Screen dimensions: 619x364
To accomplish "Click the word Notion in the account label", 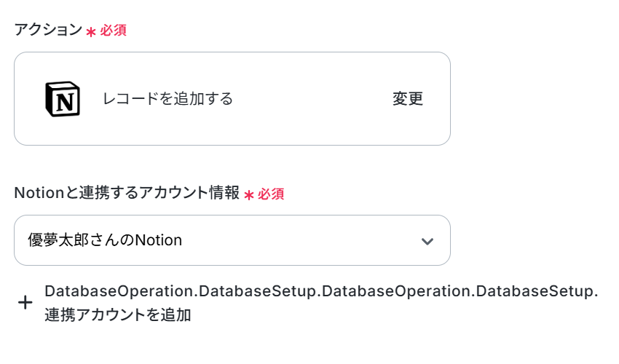I will click(39, 193).
